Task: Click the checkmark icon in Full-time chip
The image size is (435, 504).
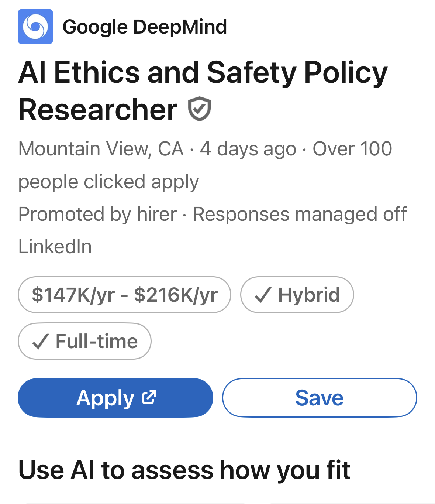Action: coord(41,342)
